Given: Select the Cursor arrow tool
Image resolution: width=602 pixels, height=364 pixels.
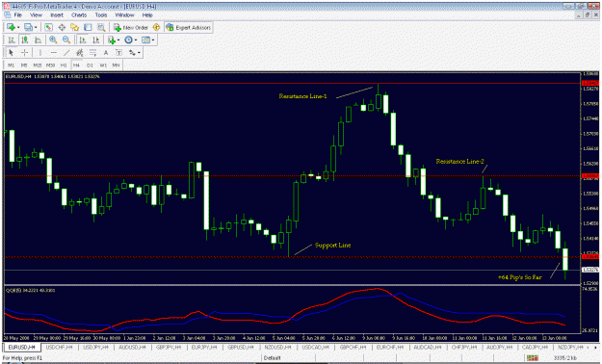Looking at the screenshot, I should tap(12, 53).
